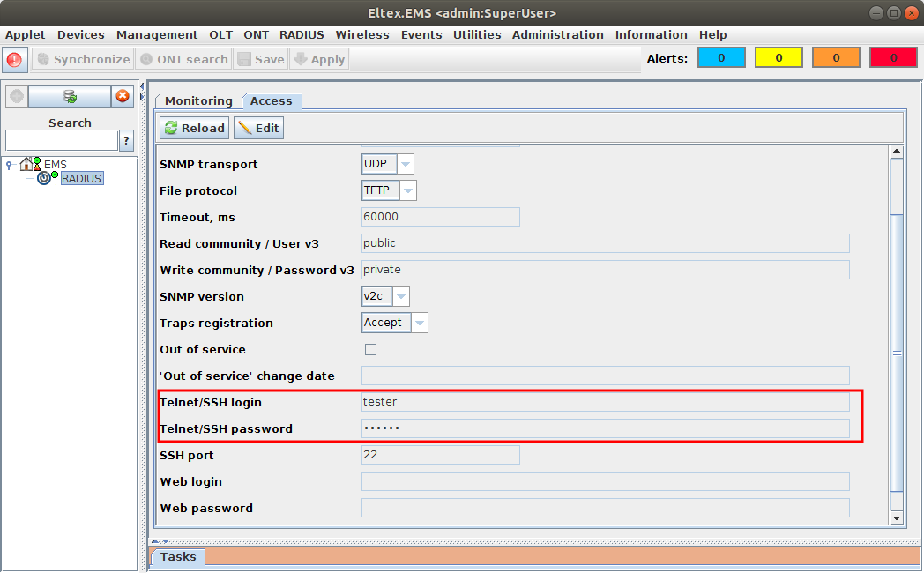Screen dimensions: 924x573
Task: Click the RADIUS device icon in tree
Action: tap(44, 178)
